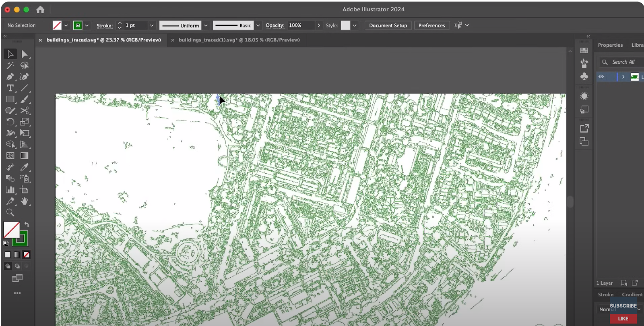Screen dimensions: 644x326
Task: Open the stroke weight dropdown
Action: click(152, 25)
